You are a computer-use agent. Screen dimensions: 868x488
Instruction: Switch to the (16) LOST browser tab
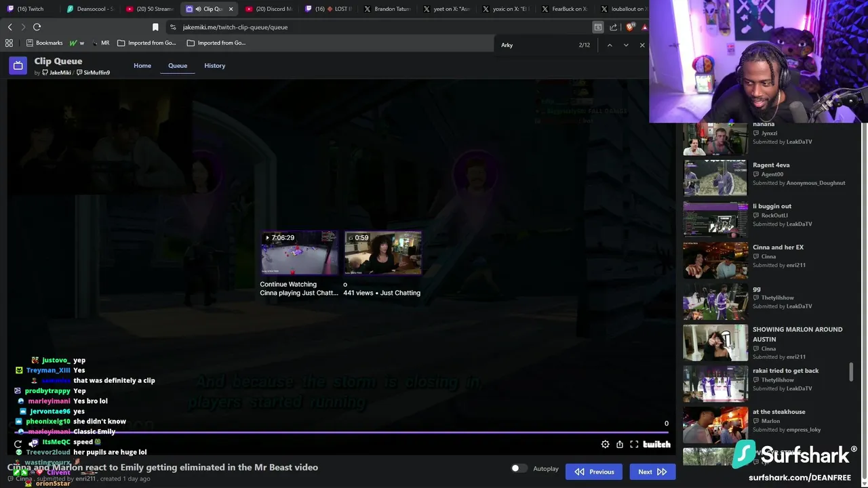click(329, 9)
